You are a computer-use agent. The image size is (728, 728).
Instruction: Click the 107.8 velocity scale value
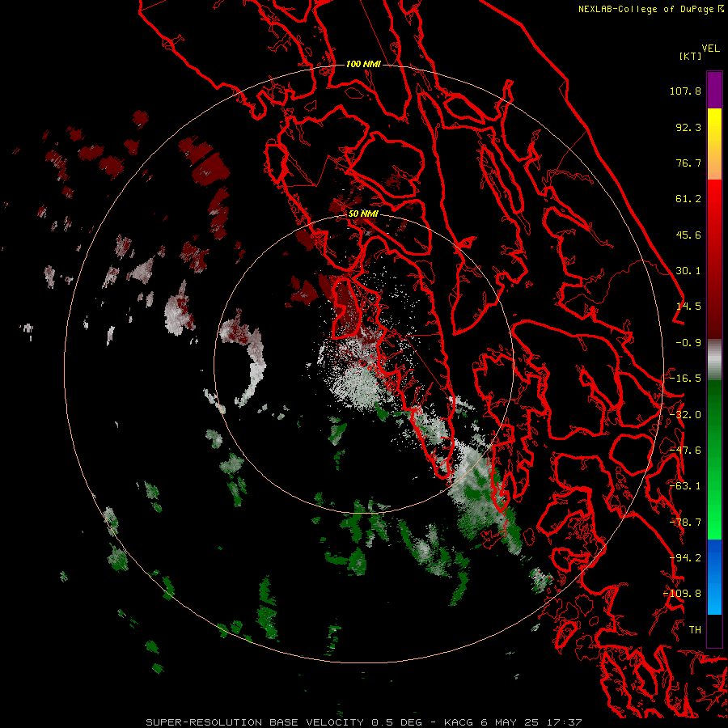pos(685,91)
